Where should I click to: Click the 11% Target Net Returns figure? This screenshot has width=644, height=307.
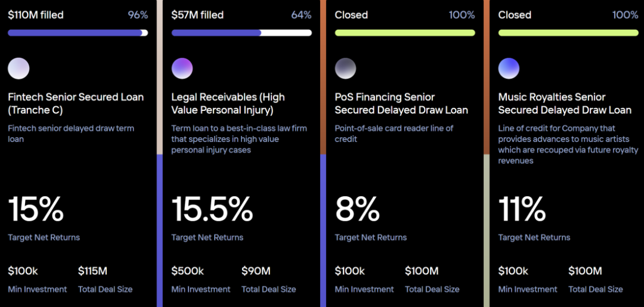pyautogui.click(x=522, y=209)
